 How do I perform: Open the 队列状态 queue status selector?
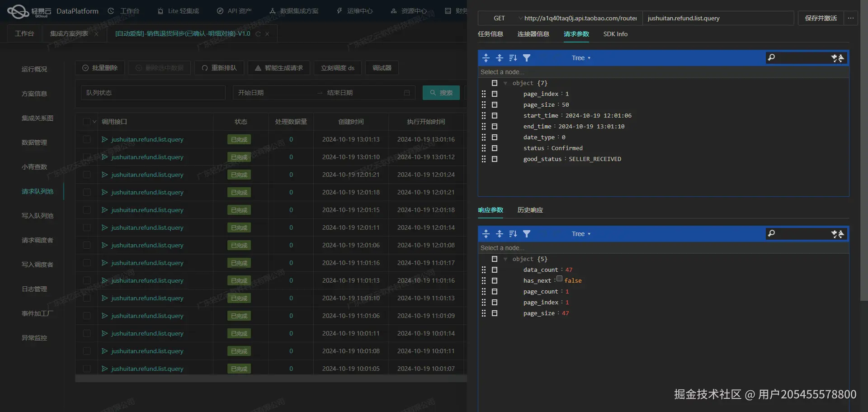[x=153, y=93]
